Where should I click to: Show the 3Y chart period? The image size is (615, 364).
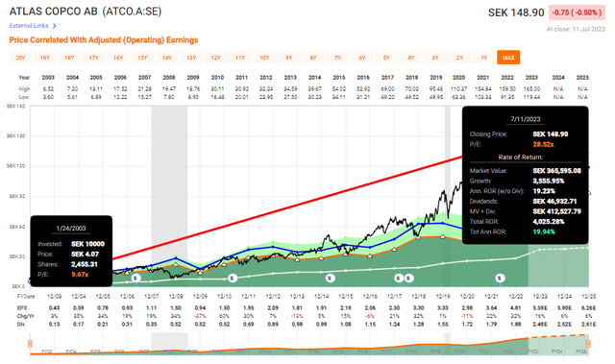(x=435, y=58)
